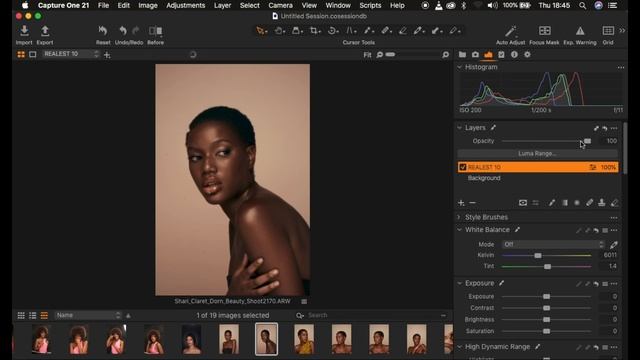Open the Metadata info tool tab
The image size is (640, 360).
[514, 54]
